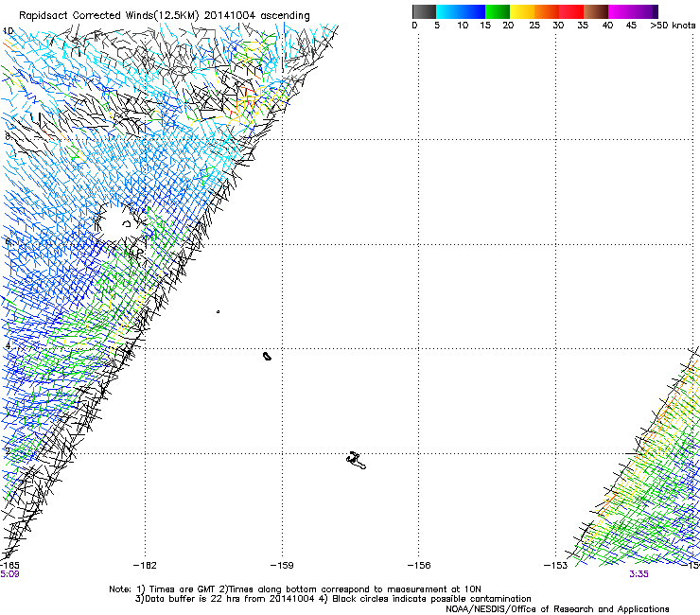Image resolution: width=700 pixels, height=615 pixels.
Task: Click the large island outline near -157 longitude
Action: [x=356, y=460]
